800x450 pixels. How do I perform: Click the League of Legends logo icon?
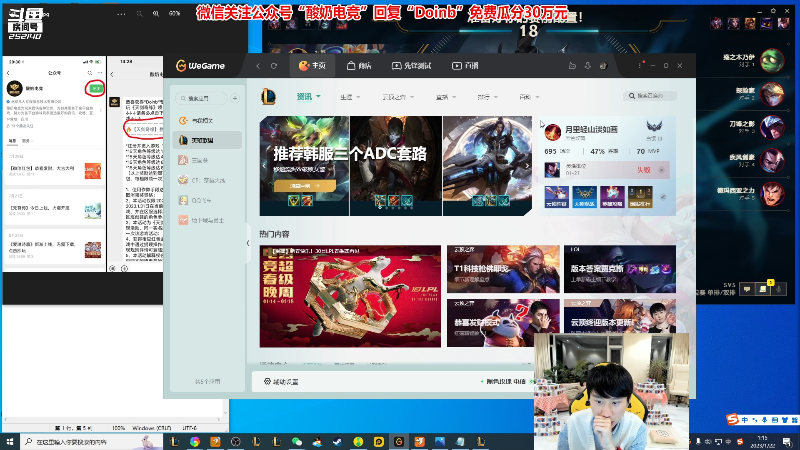(x=268, y=96)
